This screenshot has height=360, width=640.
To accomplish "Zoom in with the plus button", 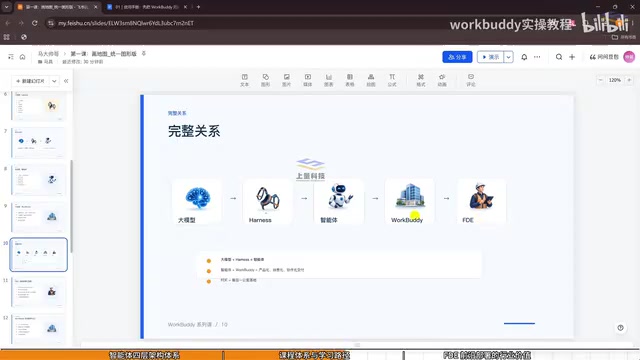I will coord(629,80).
